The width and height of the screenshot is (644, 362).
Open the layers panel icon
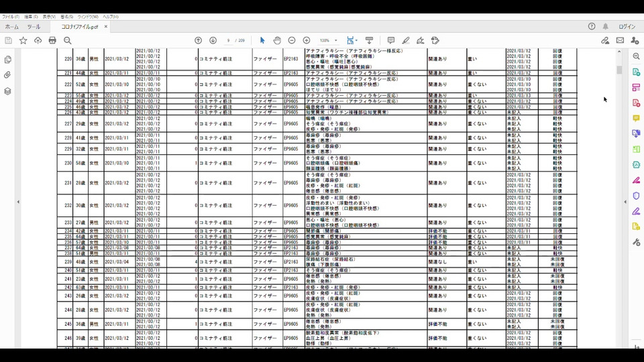tap(7, 91)
